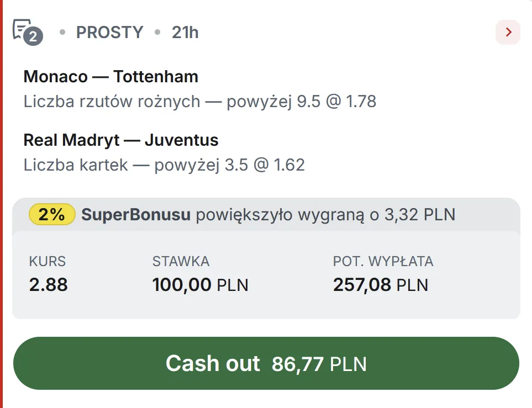Click the KURS label heading
Image resolution: width=532 pixels, height=408 pixels.
point(47,262)
